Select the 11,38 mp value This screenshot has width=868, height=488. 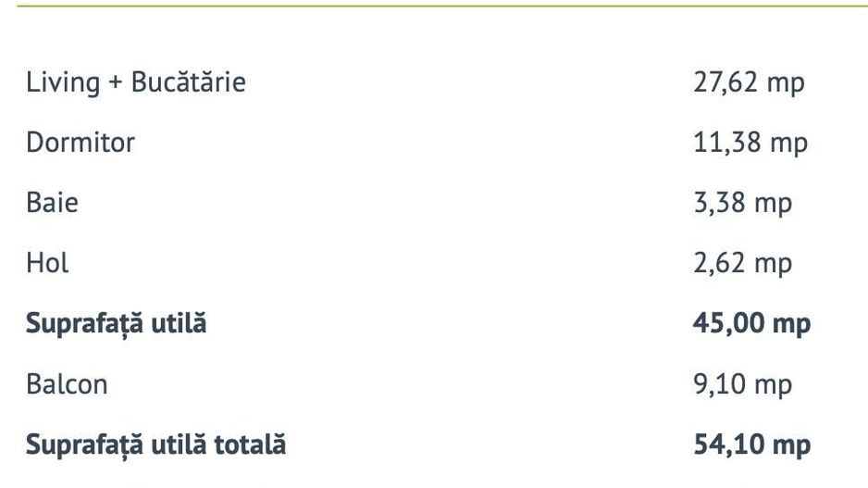(750, 143)
